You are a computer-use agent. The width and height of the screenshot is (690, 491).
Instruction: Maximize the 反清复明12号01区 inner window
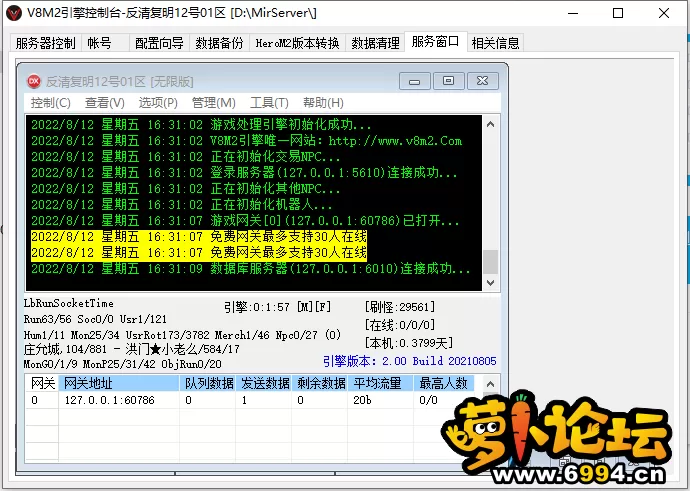448,81
